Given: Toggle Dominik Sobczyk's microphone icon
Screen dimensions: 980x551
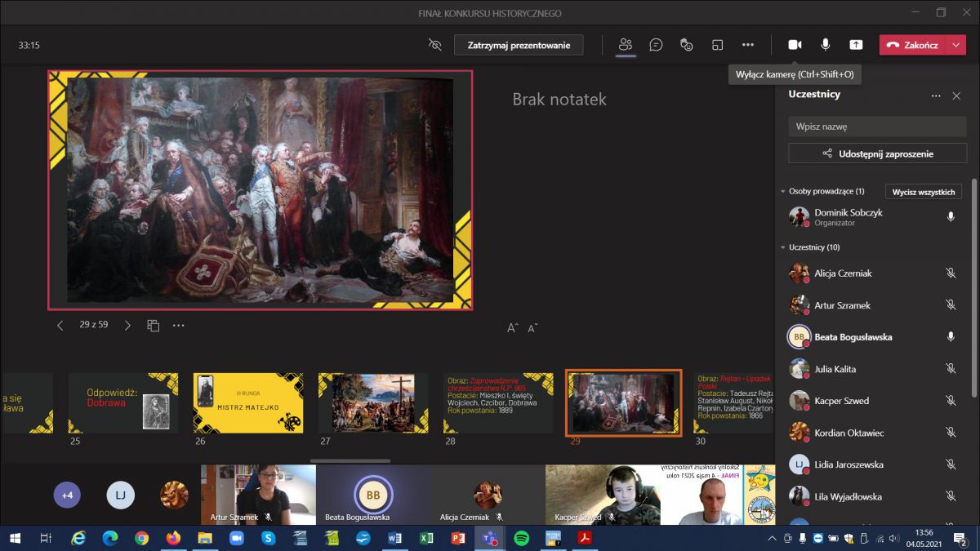Looking at the screenshot, I should click(951, 216).
